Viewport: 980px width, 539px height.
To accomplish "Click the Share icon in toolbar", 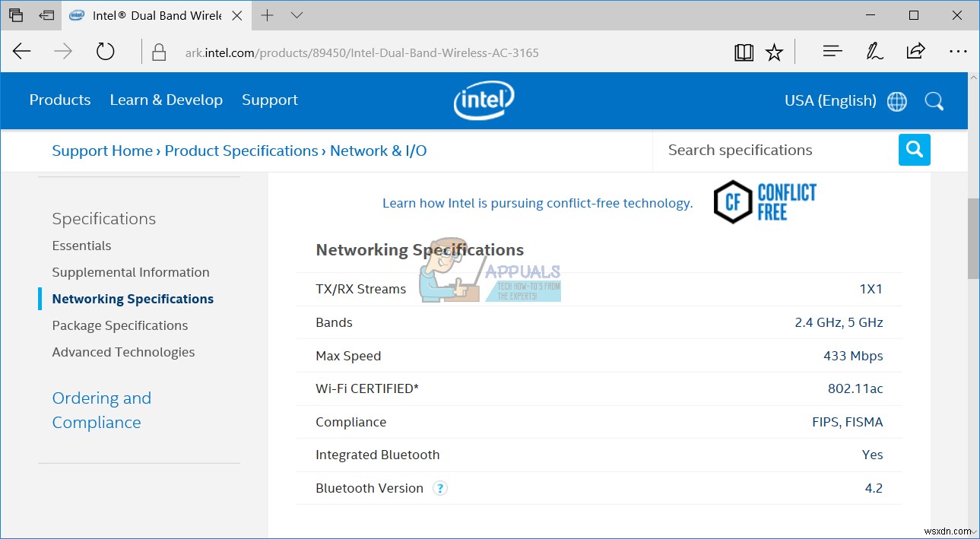I will point(915,52).
